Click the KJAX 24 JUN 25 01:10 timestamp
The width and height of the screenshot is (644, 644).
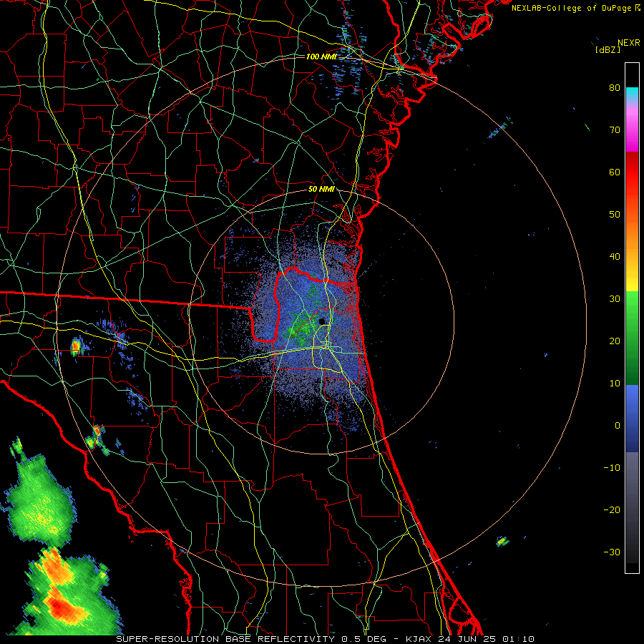(470, 639)
